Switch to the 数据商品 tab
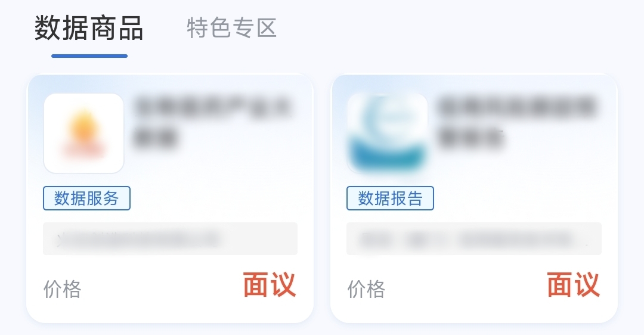 [x=89, y=28]
